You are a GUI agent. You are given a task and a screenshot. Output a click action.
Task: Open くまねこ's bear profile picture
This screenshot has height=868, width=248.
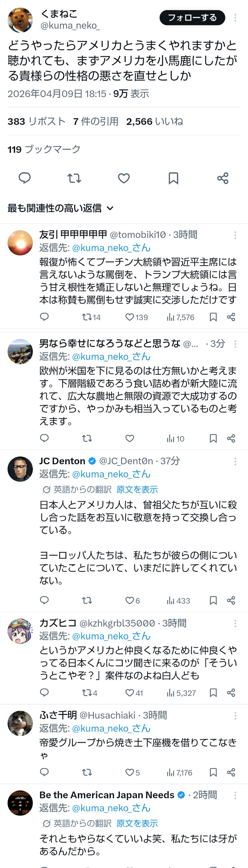pyautogui.click(x=20, y=20)
